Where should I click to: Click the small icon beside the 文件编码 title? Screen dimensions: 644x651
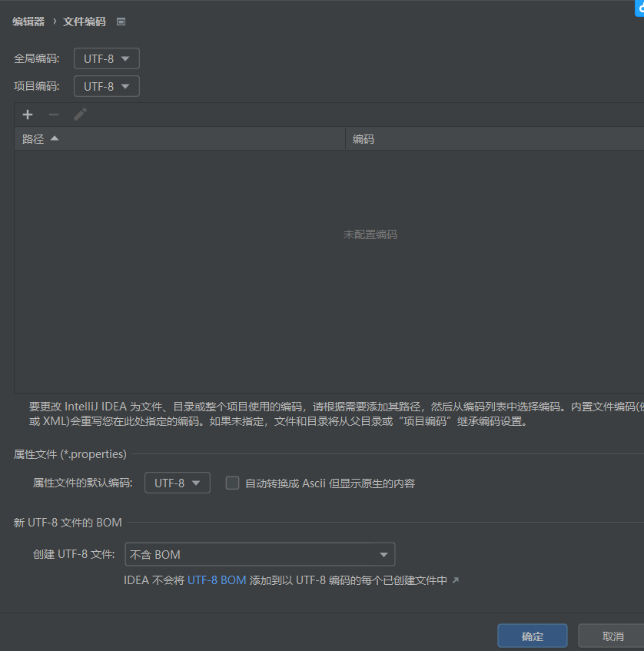coord(121,22)
